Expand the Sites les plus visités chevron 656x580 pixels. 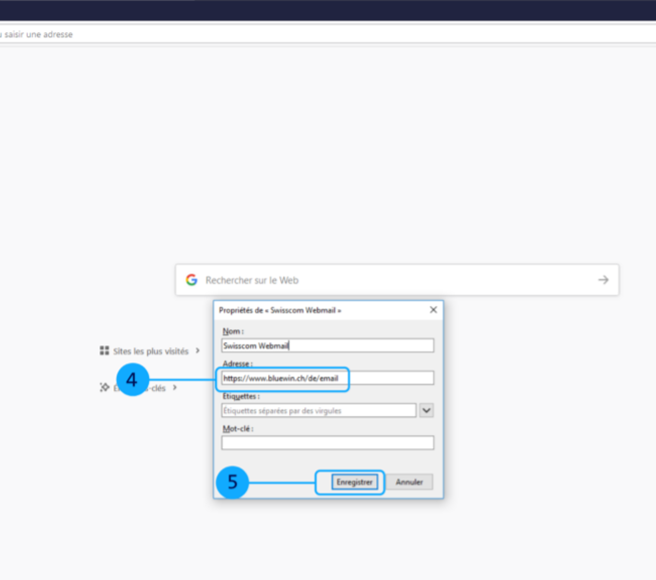pyautogui.click(x=198, y=351)
